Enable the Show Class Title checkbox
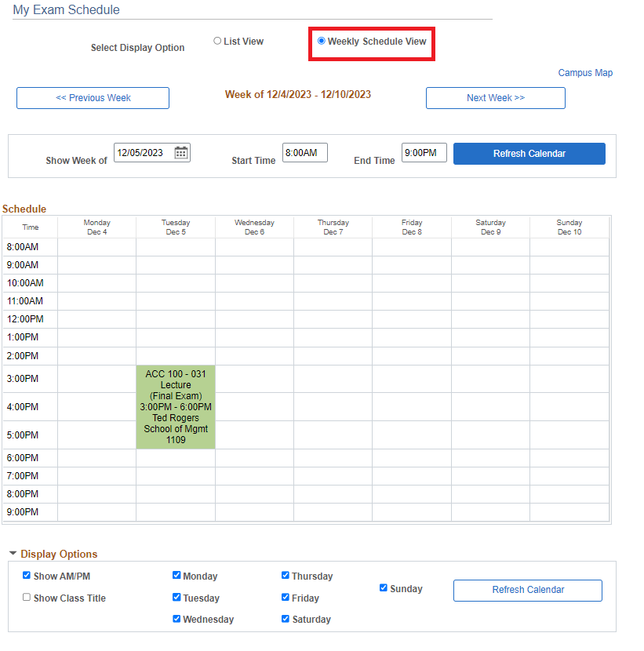The image size is (644, 651). point(27,598)
